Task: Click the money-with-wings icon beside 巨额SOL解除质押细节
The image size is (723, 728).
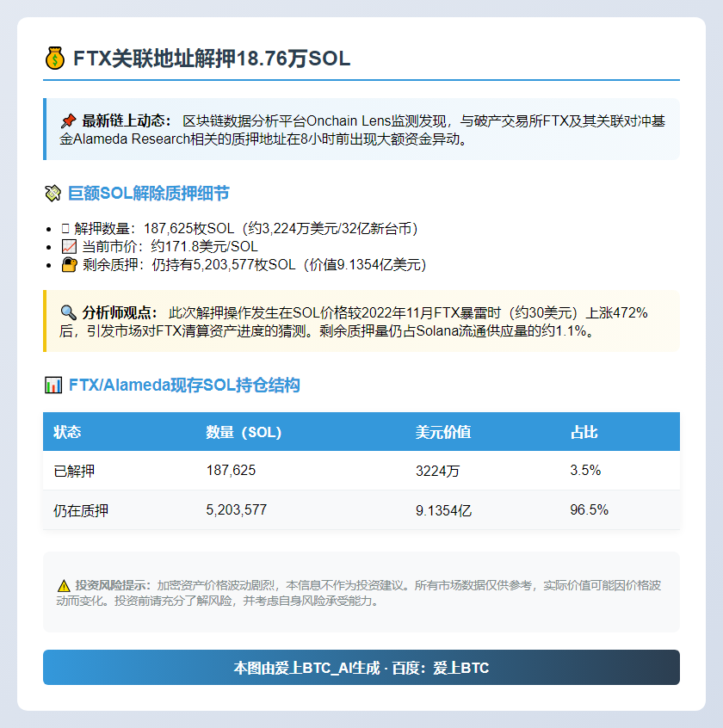Action: pyautogui.click(x=53, y=193)
